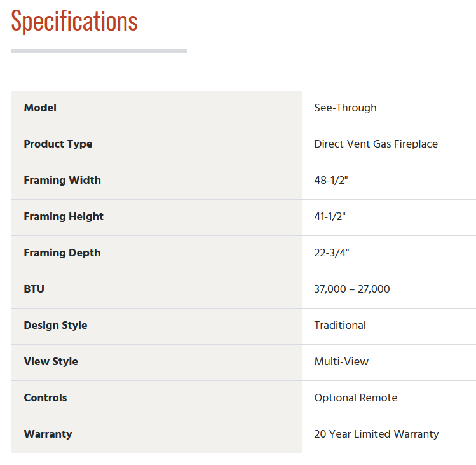Select the BTU row label
This screenshot has height=465, width=476.
coord(34,289)
